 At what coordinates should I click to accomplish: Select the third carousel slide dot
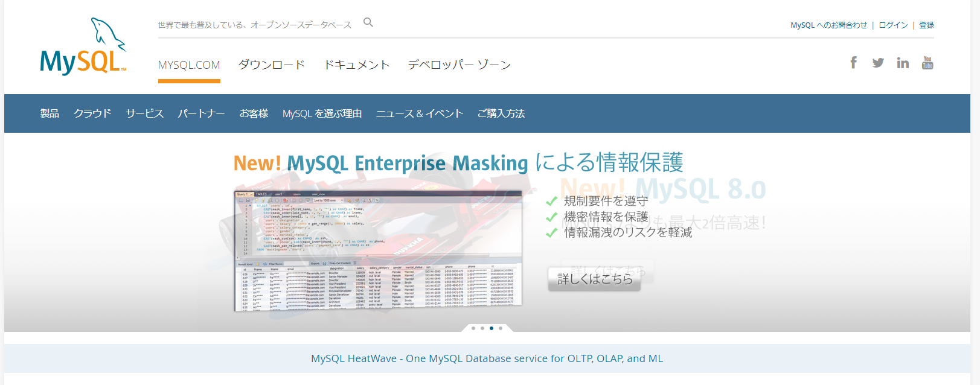click(x=492, y=328)
